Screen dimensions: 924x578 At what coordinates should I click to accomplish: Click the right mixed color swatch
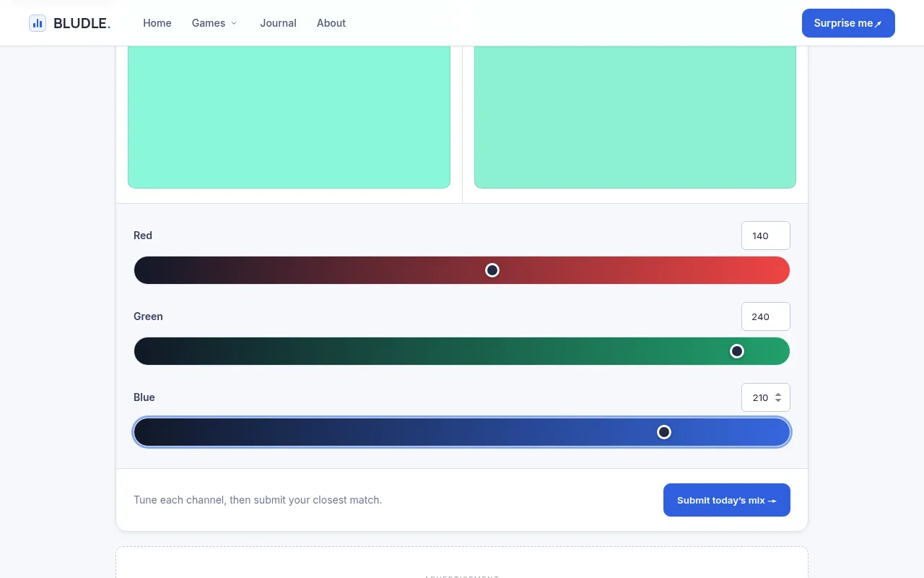[x=635, y=117]
